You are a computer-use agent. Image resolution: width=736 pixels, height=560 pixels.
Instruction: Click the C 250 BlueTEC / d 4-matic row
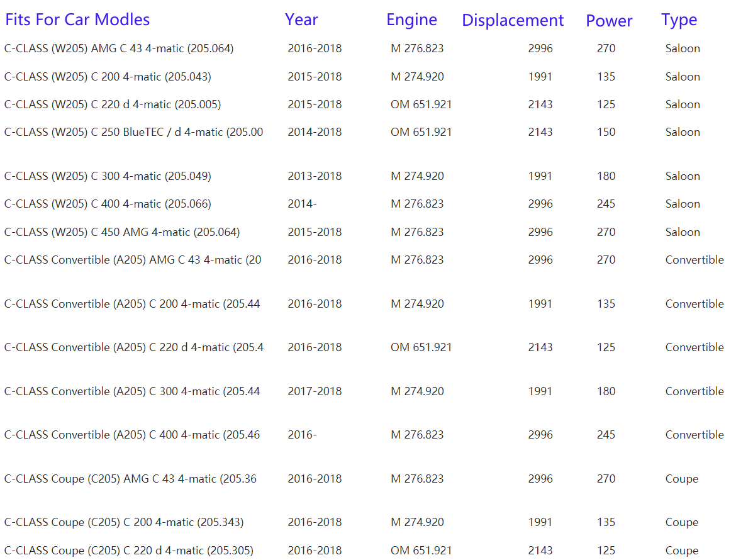133,132
